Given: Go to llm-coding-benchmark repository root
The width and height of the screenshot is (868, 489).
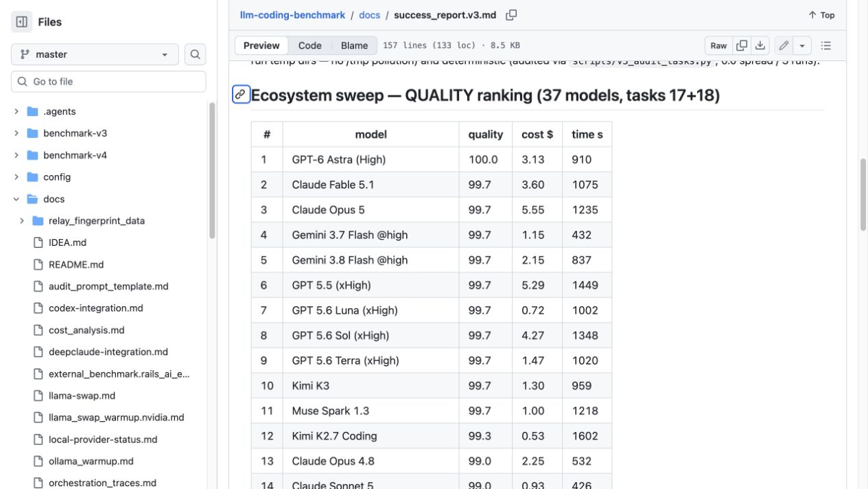Looking at the screenshot, I should point(292,14).
